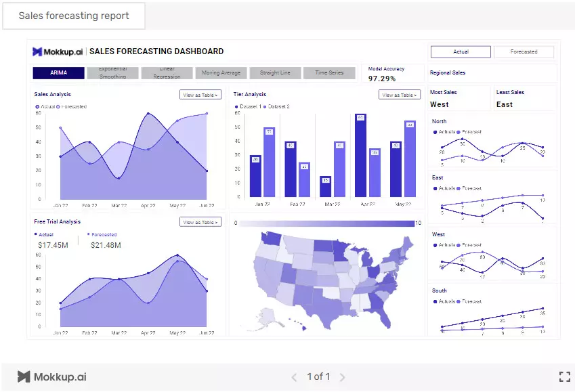575x392 pixels.
Task: Click the Mokkup.ai logo in footer
Action: tap(52, 377)
